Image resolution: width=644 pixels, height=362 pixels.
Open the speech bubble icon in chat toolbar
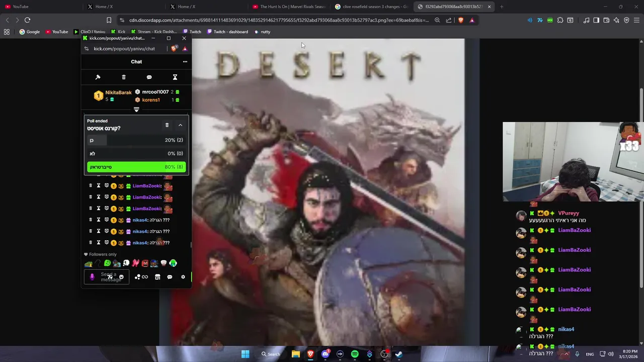coord(149,77)
